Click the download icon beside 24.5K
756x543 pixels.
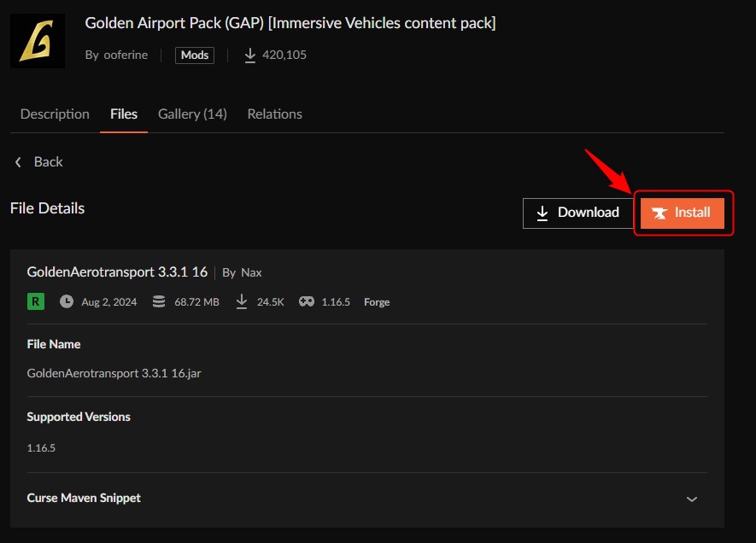click(x=242, y=301)
